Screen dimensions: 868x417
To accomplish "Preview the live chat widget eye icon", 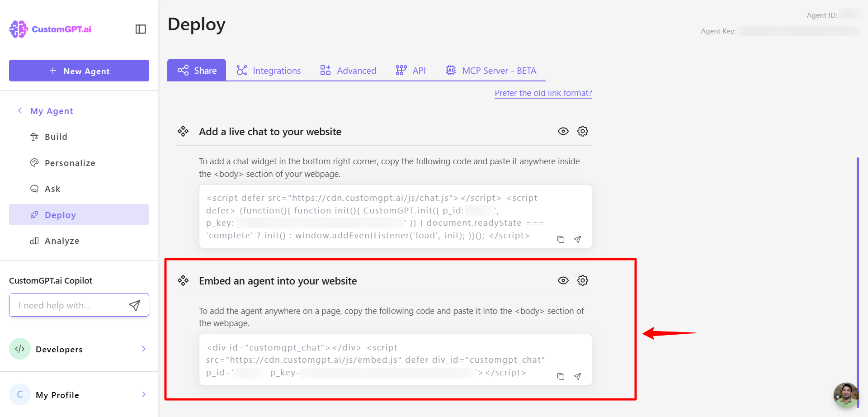I will pos(563,131).
